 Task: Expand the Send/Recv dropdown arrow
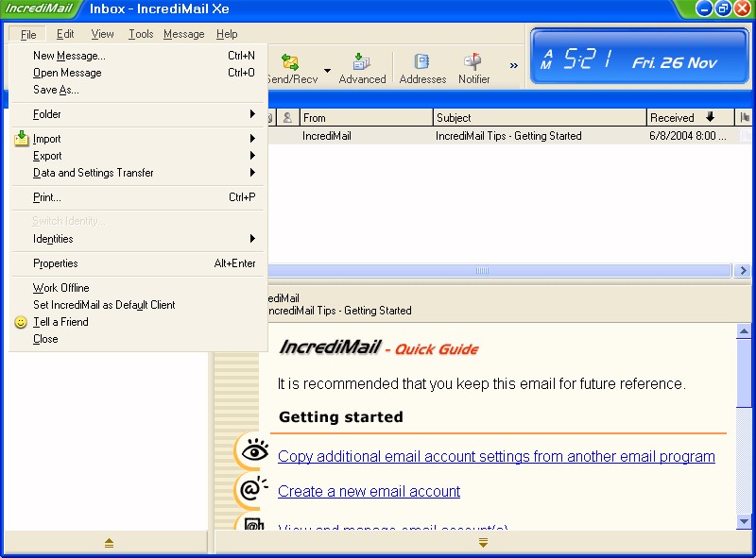click(327, 71)
